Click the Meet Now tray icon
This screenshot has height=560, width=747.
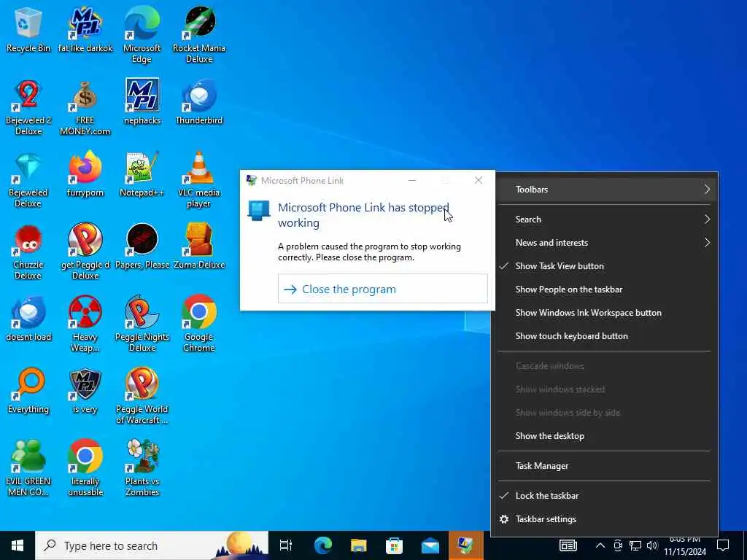pos(617,545)
